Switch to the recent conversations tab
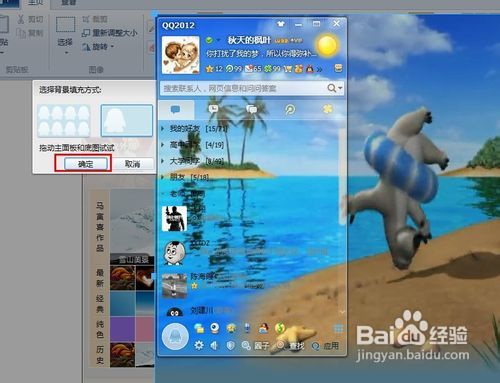Image resolution: width=500 pixels, height=383 pixels. 213,109
